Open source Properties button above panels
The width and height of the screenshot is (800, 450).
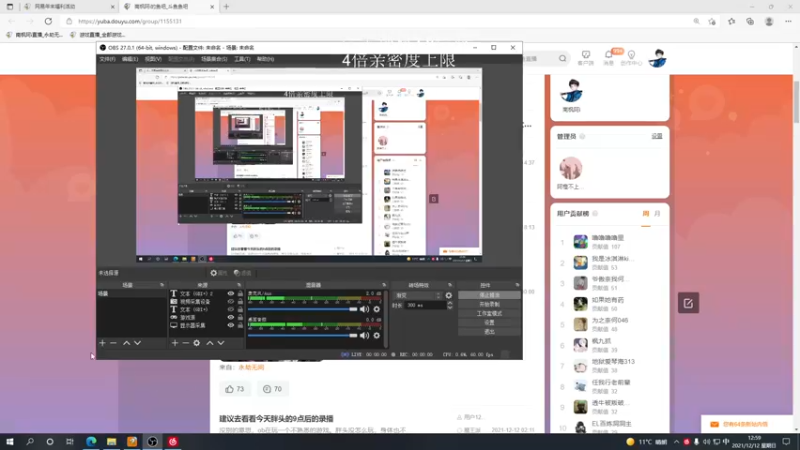point(219,273)
